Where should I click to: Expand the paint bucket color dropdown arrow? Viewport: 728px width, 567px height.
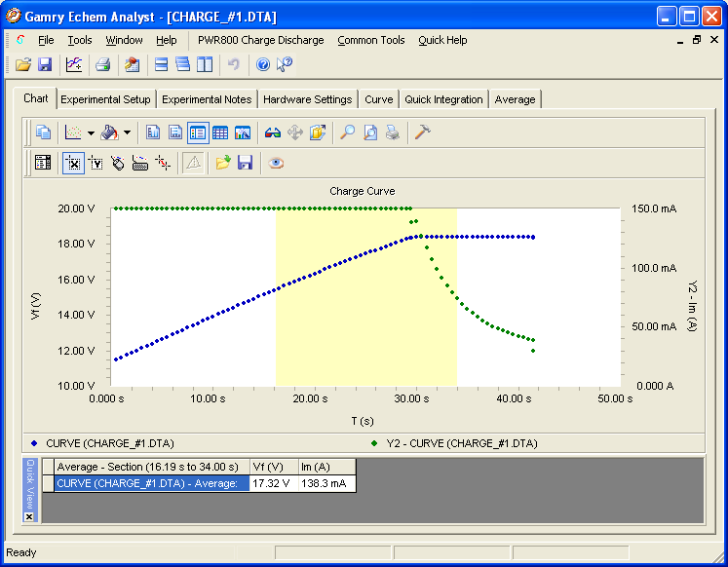coord(128,133)
